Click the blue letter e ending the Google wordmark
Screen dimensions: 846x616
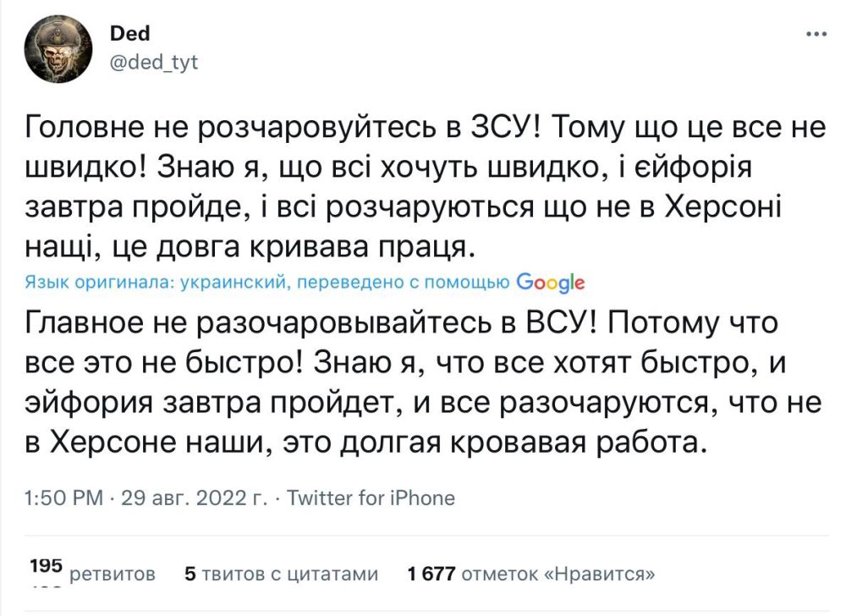coord(580,282)
